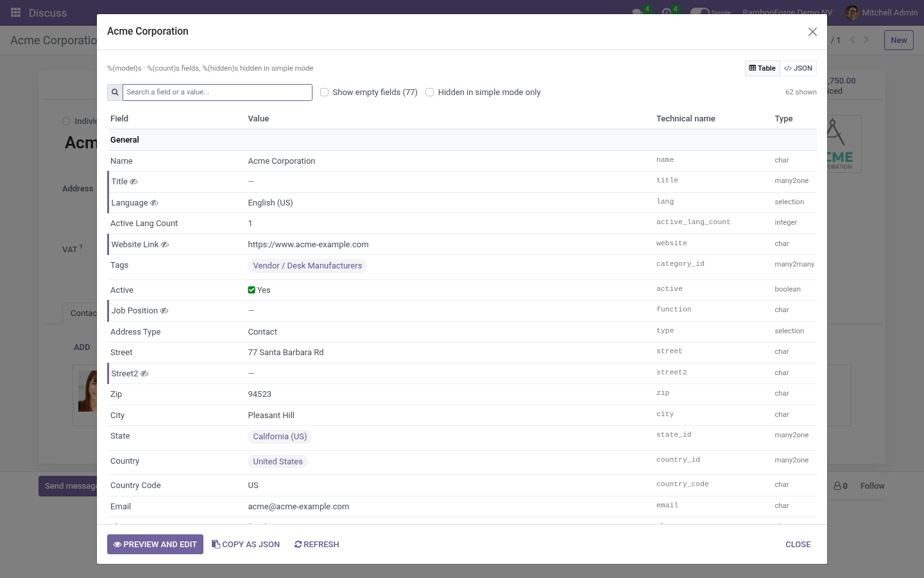Click the Technical name column header

coord(685,119)
